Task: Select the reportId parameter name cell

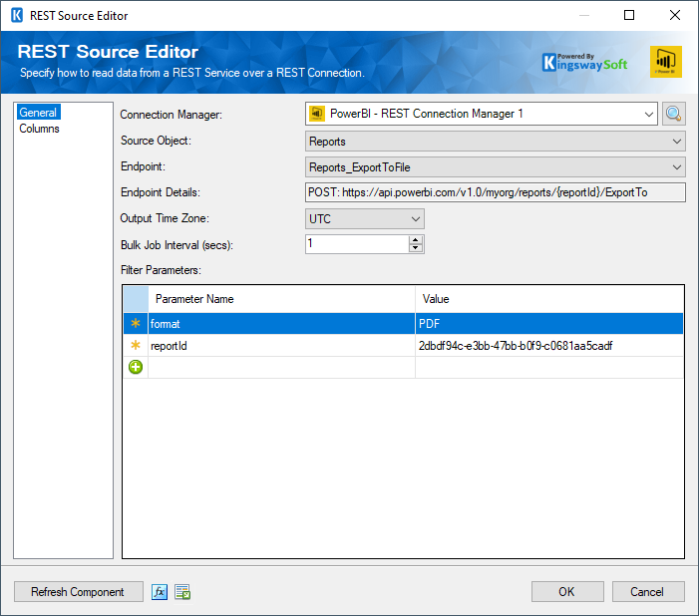Action: point(281,346)
